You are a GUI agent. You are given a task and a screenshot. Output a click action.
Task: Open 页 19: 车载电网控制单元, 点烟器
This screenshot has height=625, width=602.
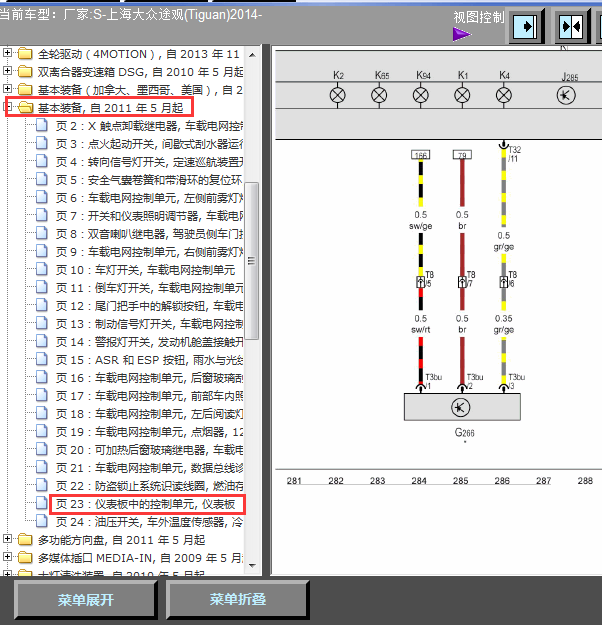pyautogui.click(x=150, y=432)
